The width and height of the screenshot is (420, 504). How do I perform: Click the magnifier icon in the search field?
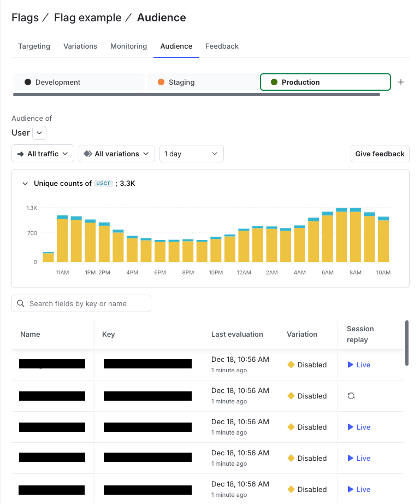(20, 303)
